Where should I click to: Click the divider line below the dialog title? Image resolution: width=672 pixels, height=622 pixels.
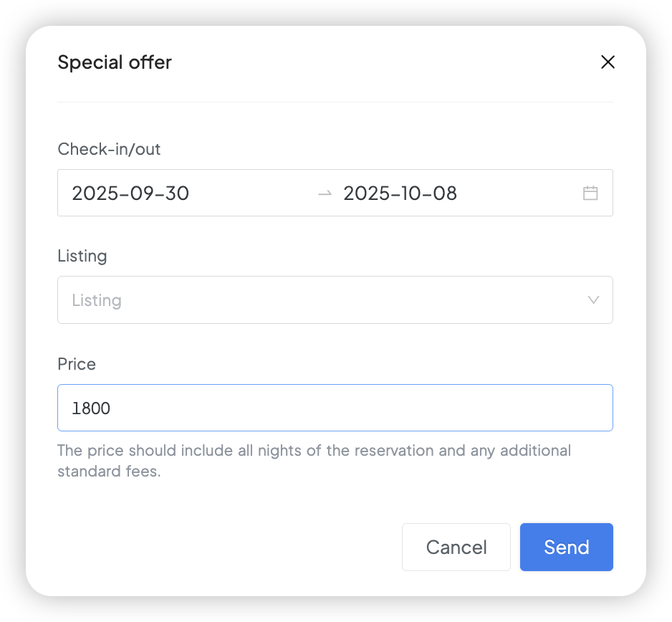(x=335, y=102)
